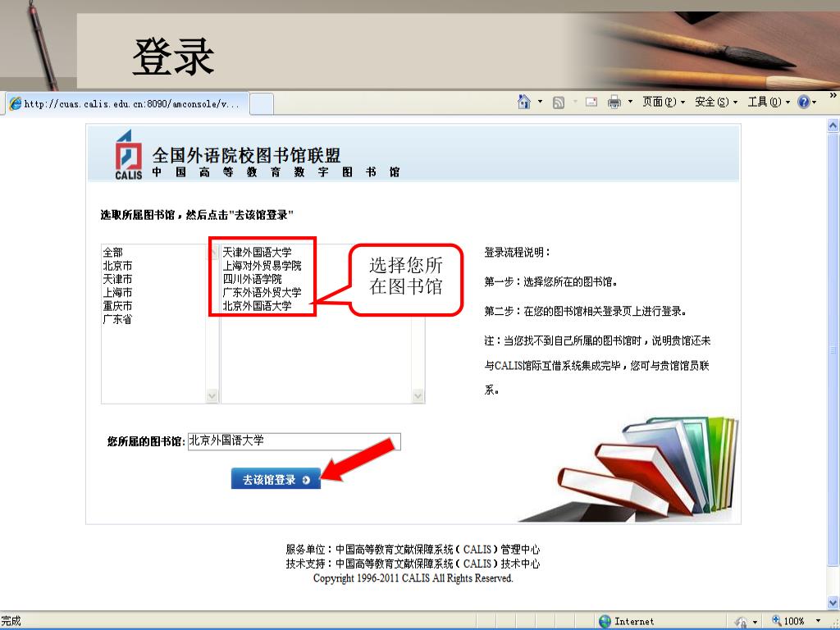Choose 广东外语外贸大学 library
Image resolution: width=840 pixels, height=630 pixels.
(262, 293)
